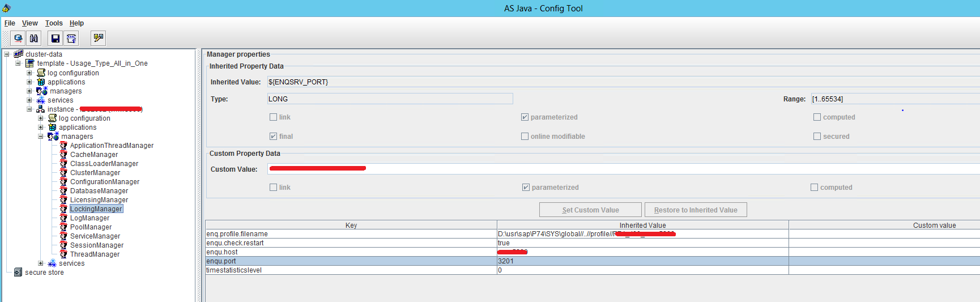The height and width of the screenshot is (302, 980).
Task: Expand services under the instance
Action: click(x=41, y=263)
